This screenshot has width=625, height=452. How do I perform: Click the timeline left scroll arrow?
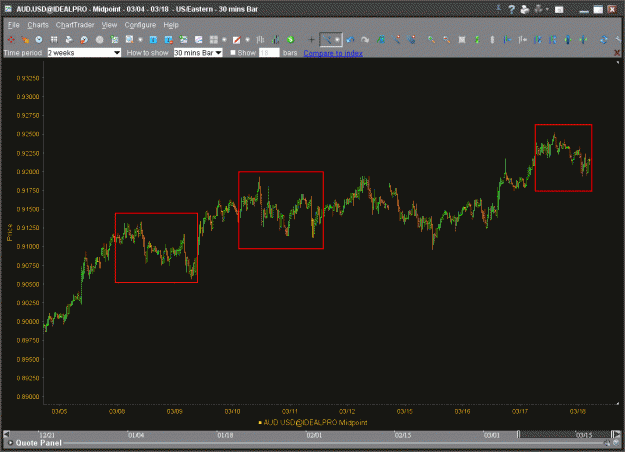[6, 434]
